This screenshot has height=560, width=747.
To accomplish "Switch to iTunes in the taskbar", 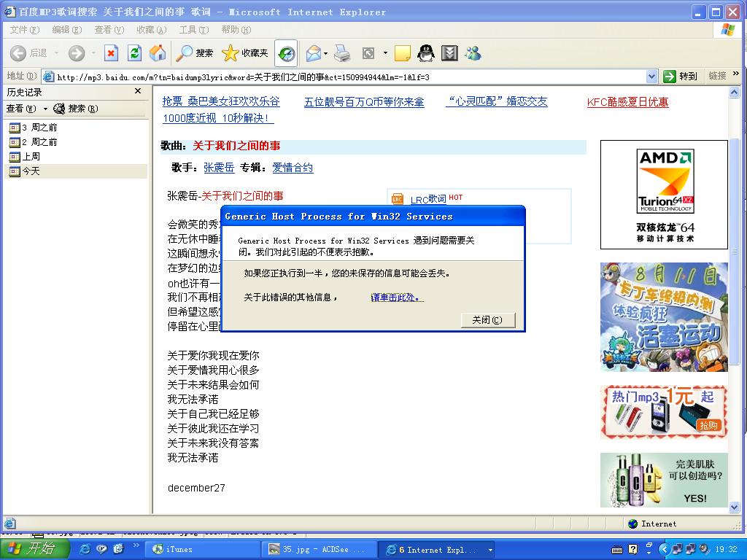I will tap(202, 550).
